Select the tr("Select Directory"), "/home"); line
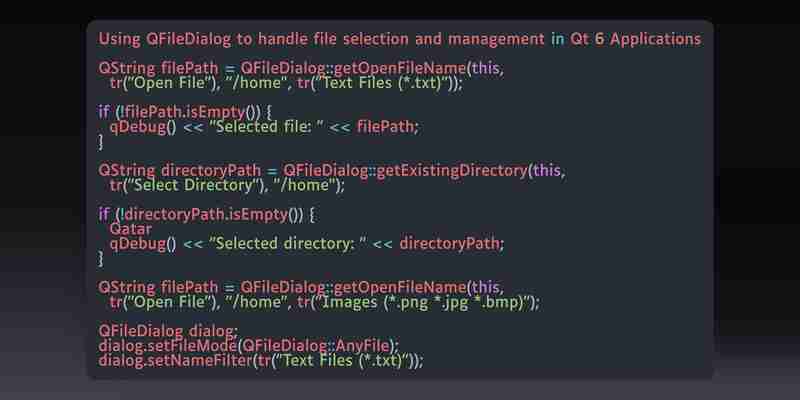 tap(227, 185)
